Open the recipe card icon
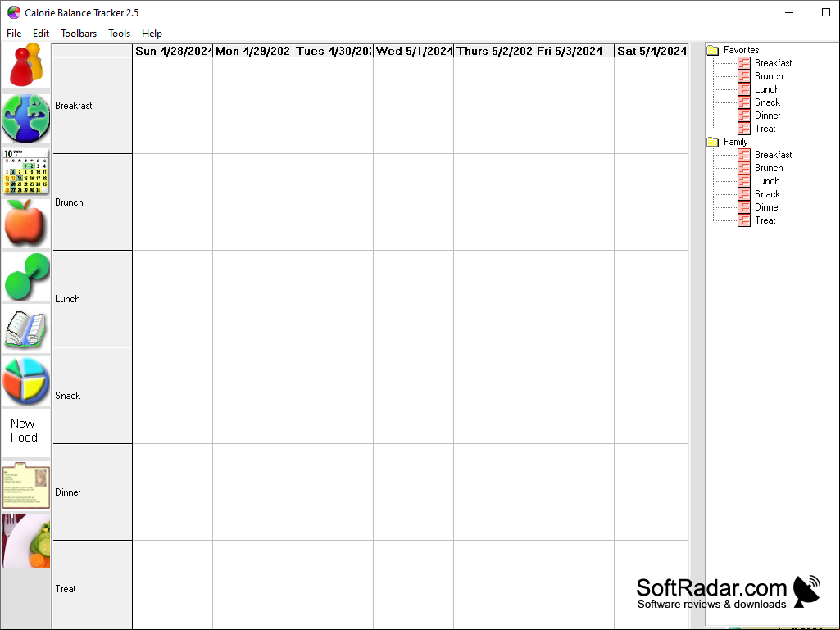This screenshot has height=630, width=840. click(x=25, y=486)
